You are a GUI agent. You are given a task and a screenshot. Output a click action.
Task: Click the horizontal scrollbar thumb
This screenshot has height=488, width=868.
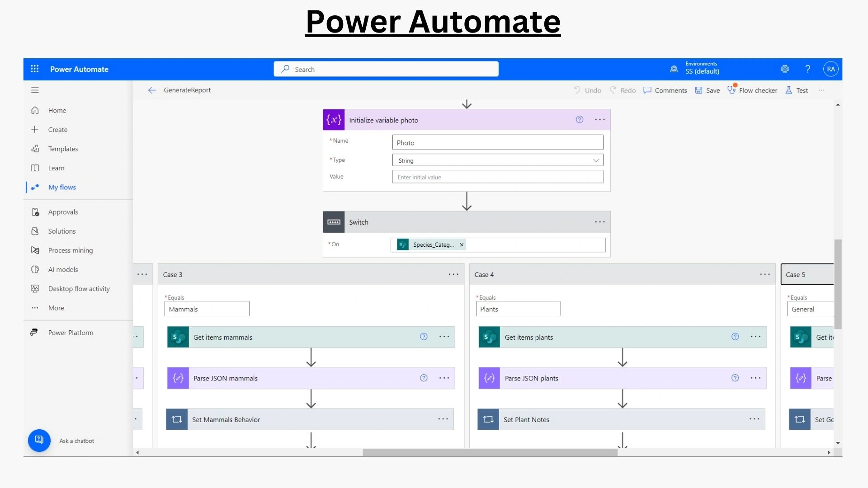coord(490,452)
